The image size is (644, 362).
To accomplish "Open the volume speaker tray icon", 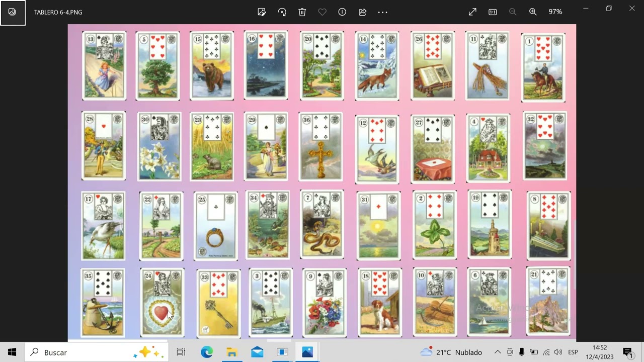I will tap(558, 352).
